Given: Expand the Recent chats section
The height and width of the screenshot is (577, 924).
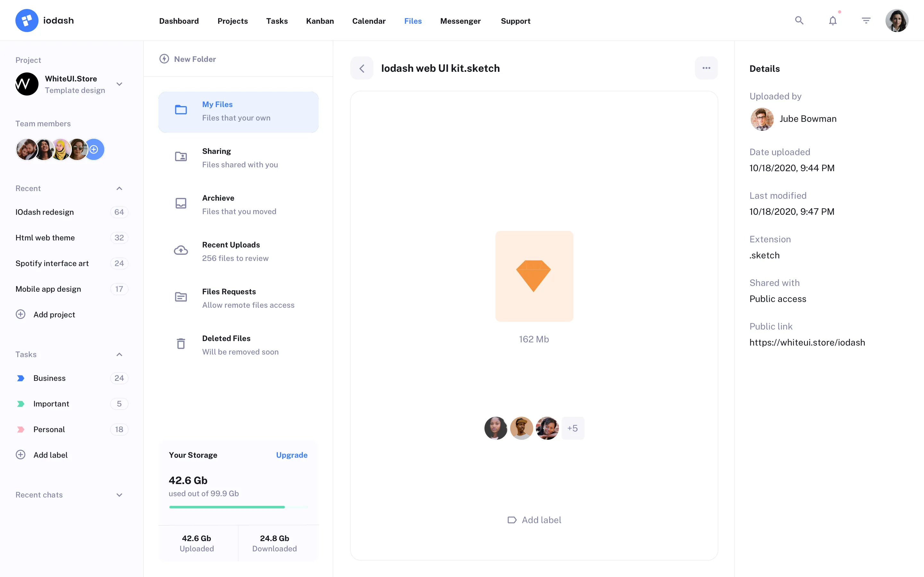Looking at the screenshot, I should point(119,495).
